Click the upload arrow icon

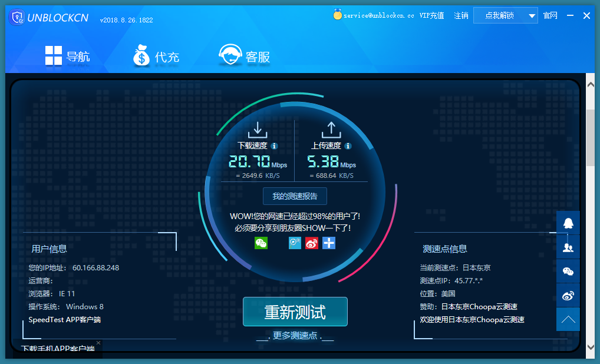[x=331, y=130]
